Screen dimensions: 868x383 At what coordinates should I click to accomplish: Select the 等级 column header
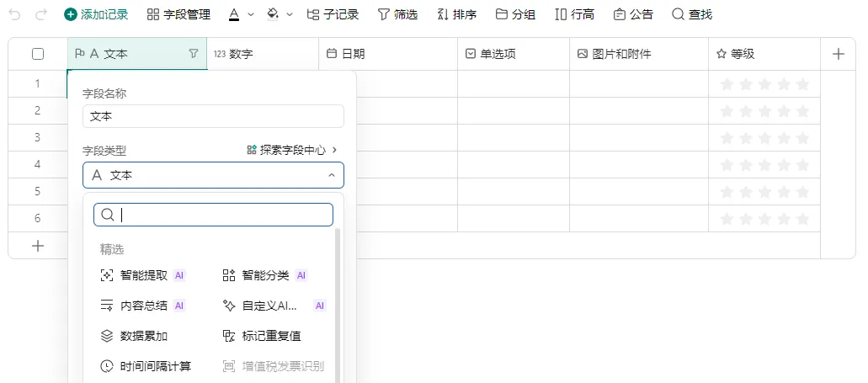764,54
